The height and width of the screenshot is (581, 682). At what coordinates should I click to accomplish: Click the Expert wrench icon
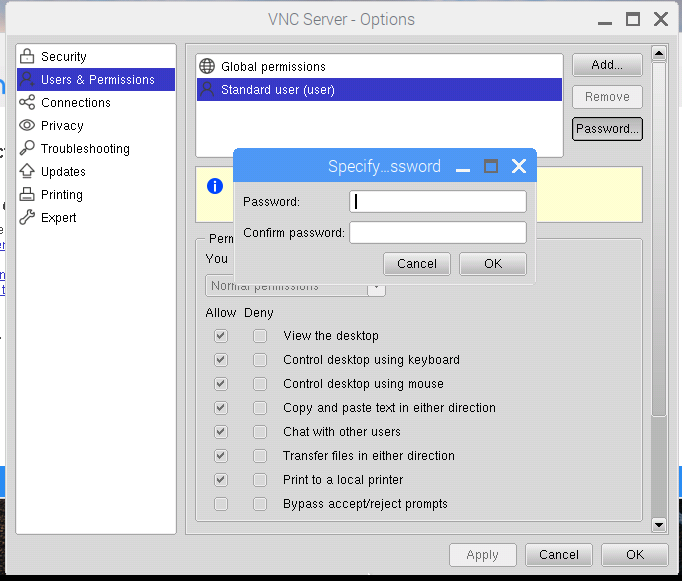pyautogui.click(x=27, y=218)
